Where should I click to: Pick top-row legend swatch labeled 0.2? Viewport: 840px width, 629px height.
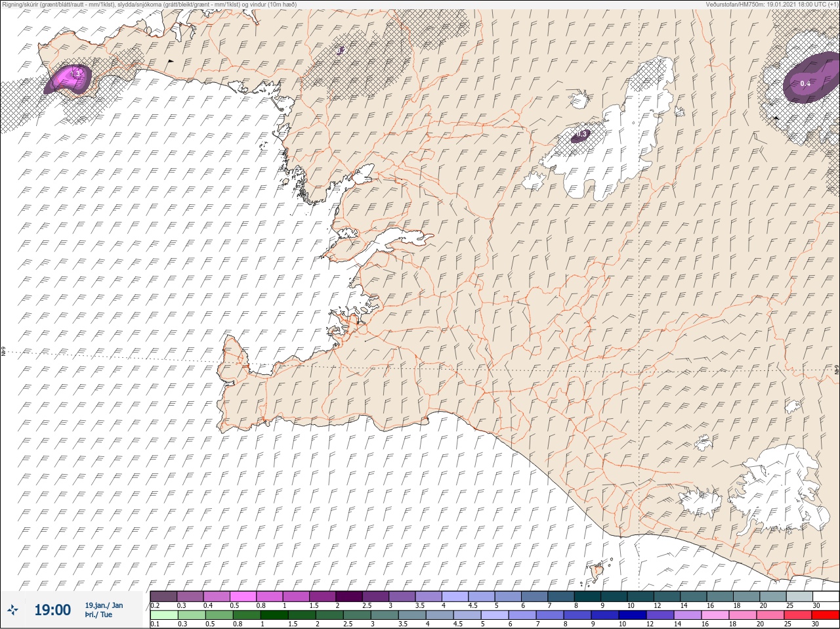(163, 596)
